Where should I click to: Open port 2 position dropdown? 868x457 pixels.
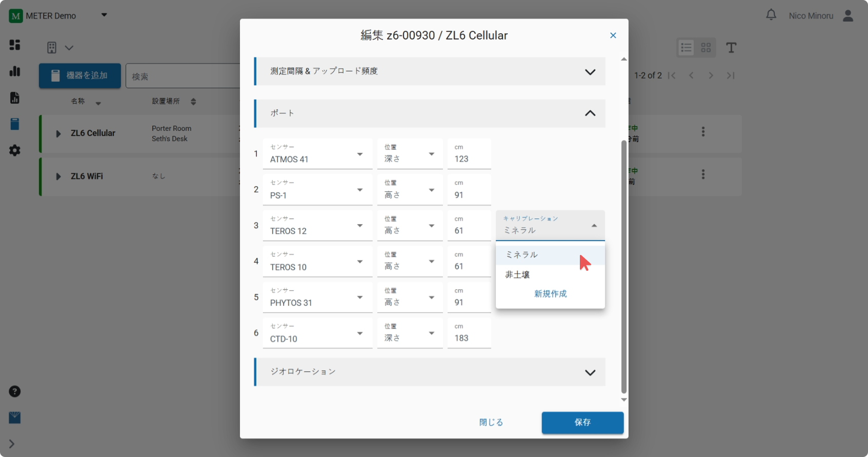coord(410,190)
